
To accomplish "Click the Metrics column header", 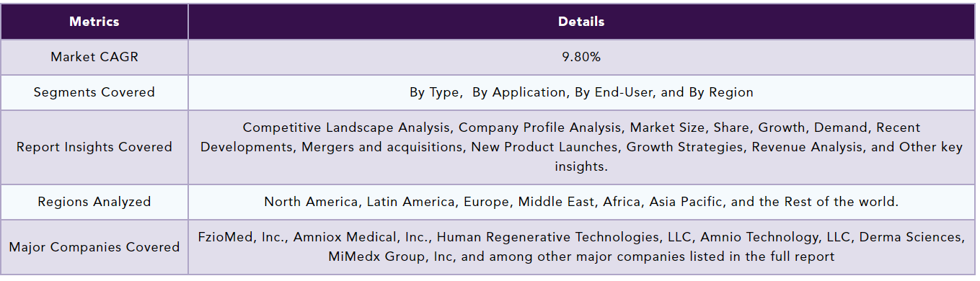I will coord(94,22).
